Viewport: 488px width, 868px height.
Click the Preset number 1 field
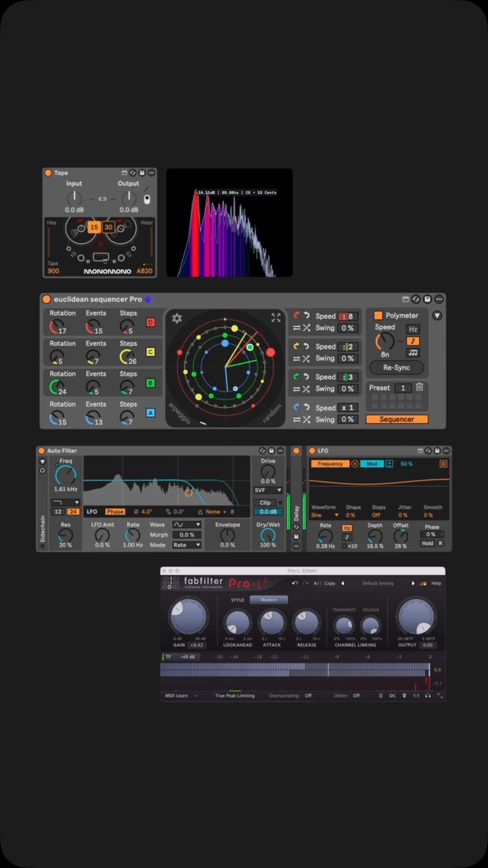(403, 388)
